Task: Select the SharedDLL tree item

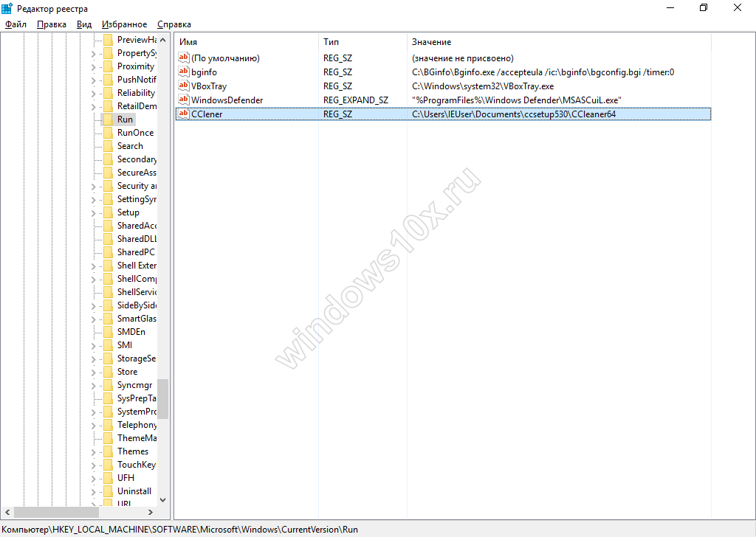Action: point(137,238)
